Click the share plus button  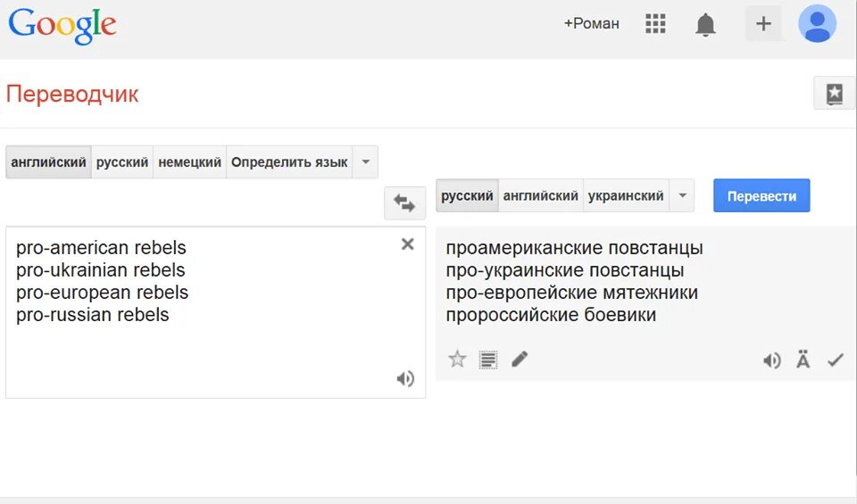tap(763, 23)
